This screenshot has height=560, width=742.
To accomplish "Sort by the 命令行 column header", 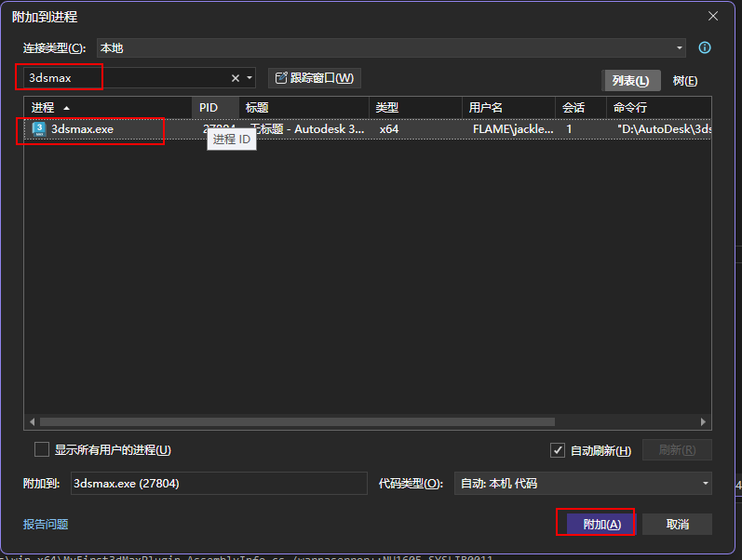I will coord(659,108).
